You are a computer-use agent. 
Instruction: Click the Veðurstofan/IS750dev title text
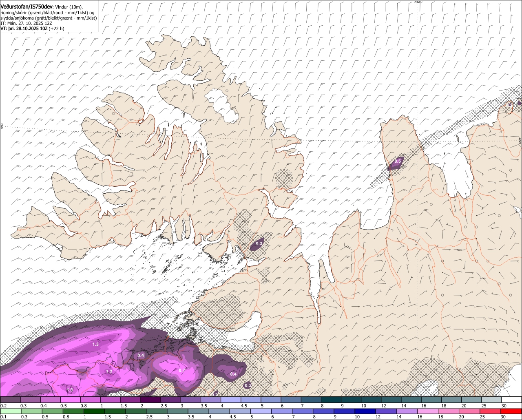26,7
